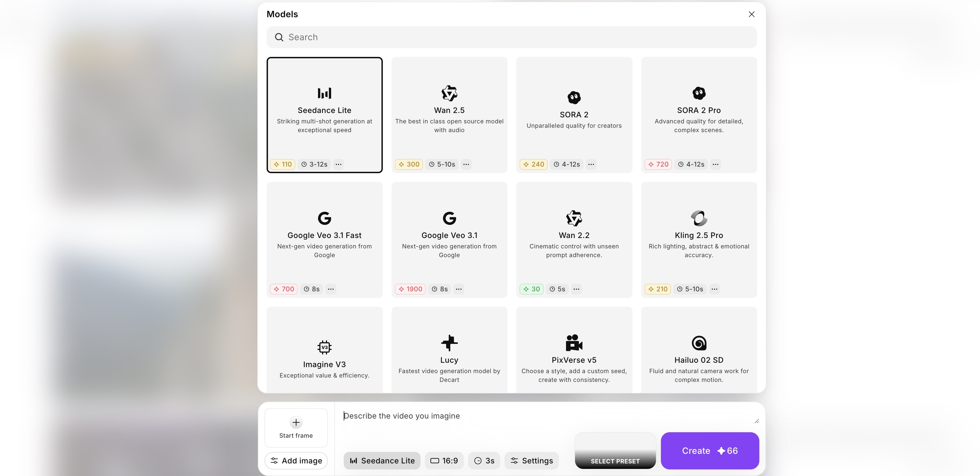Pick the Lucy model icon
This screenshot has height=476, width=980.
(449, 343)
